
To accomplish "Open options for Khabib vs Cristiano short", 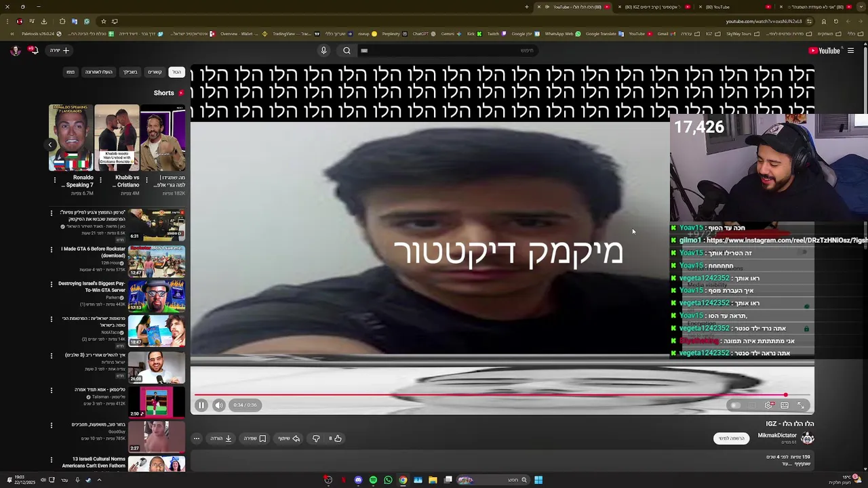I will click(100, 180).
